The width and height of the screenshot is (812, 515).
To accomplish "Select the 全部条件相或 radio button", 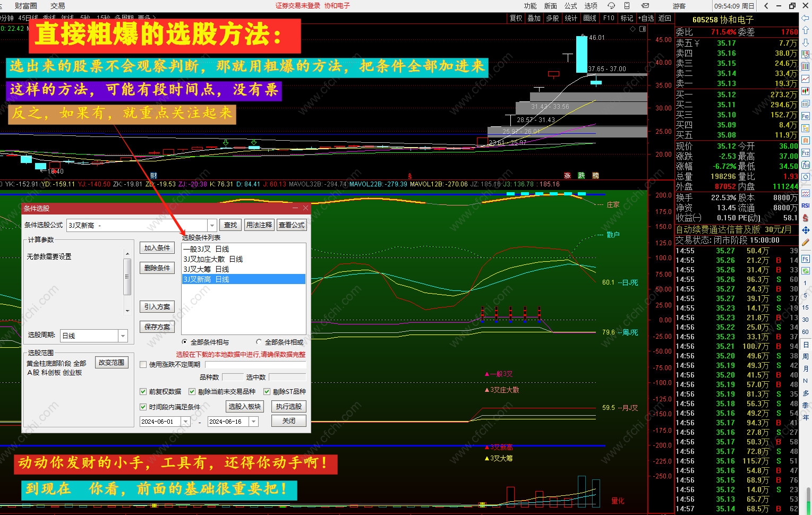I will point(259,342).
